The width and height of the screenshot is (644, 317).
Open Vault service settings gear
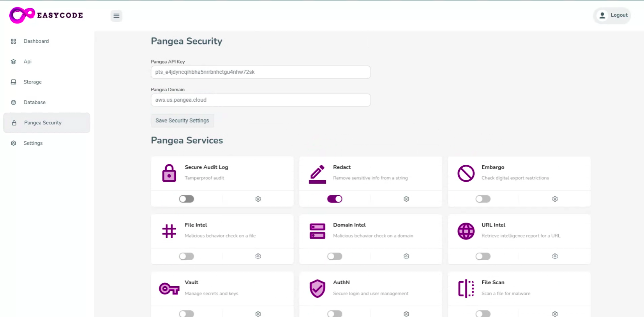click(x=258, y=314)
